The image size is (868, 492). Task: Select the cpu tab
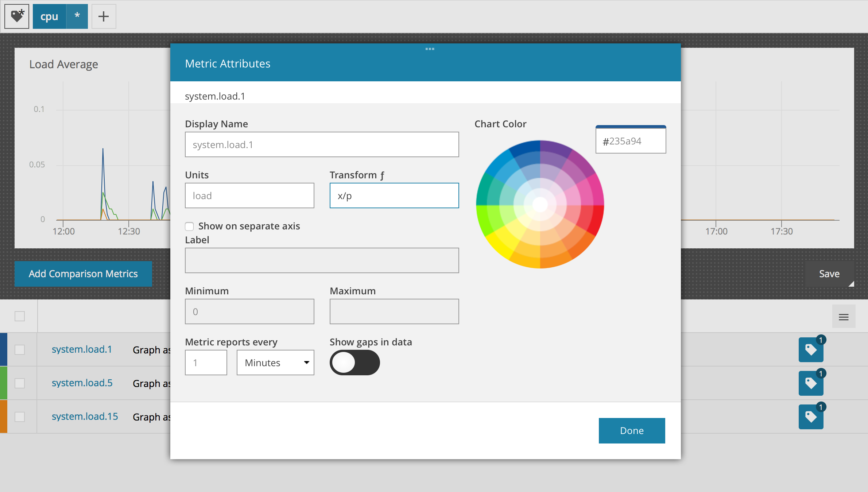[x=50, y=16]
